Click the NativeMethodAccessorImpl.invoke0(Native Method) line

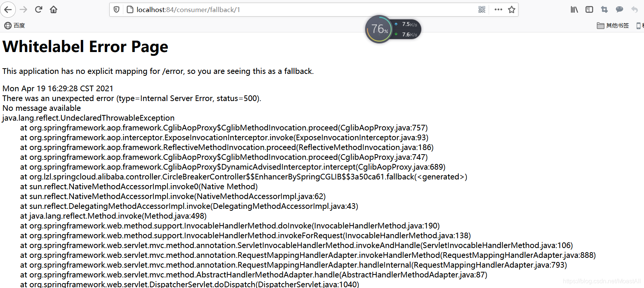pos(139,187)
